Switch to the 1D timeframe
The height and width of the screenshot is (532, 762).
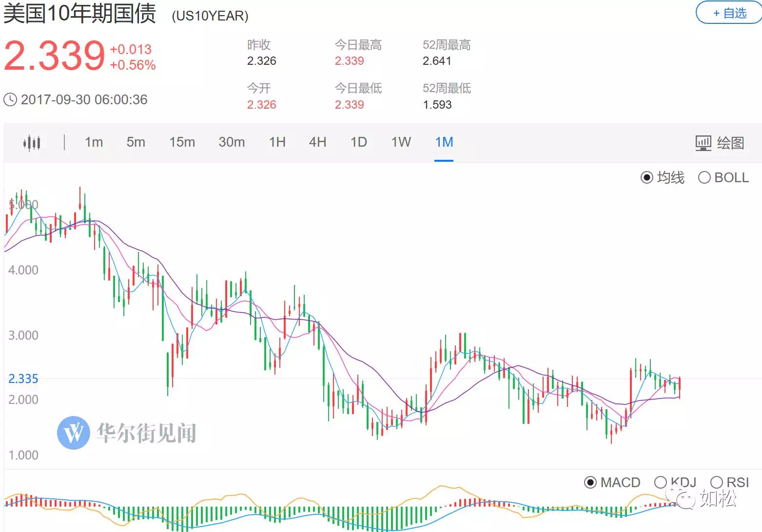point(358,142)
